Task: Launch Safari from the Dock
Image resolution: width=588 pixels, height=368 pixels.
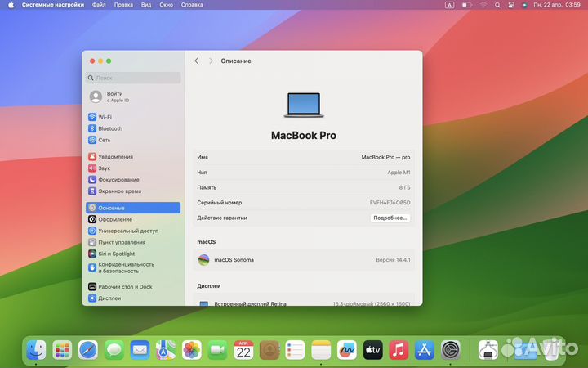Action: (88, 350)
